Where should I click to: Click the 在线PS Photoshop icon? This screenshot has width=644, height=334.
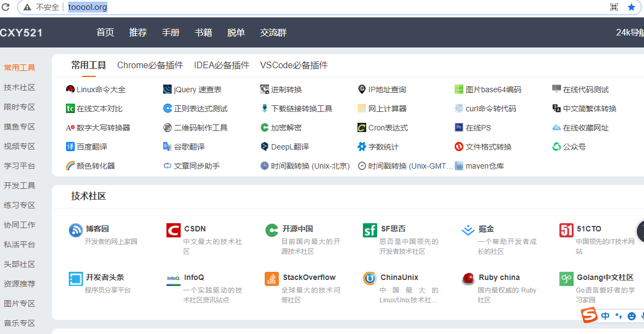459,127
